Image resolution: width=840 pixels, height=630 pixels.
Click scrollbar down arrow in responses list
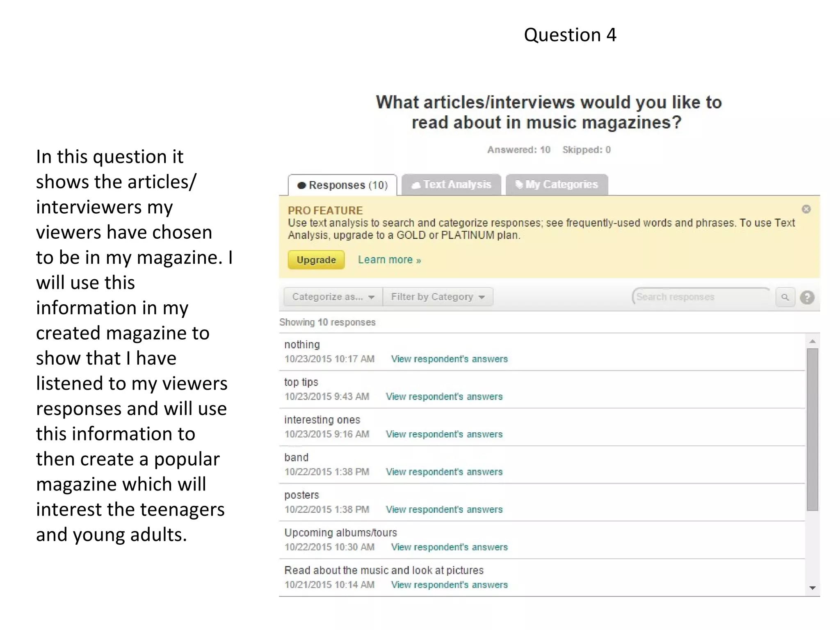coord(812,588)
